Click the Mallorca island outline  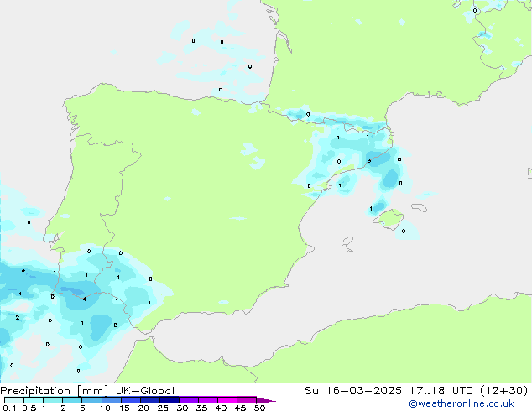389,219
